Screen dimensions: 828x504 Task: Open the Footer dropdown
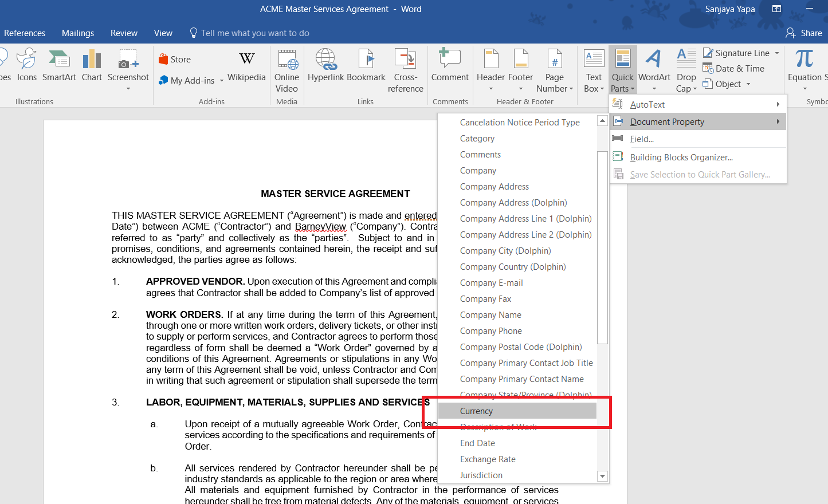click(x=520, y=70)
